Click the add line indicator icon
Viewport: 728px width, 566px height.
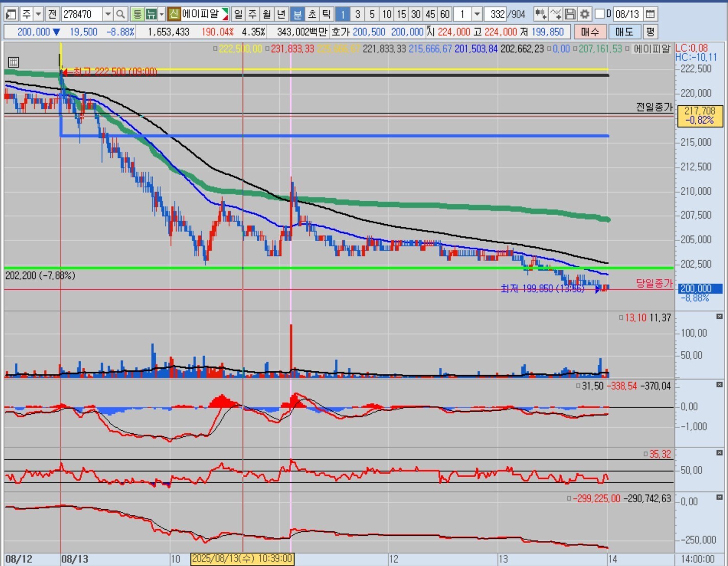click(555, 14)
